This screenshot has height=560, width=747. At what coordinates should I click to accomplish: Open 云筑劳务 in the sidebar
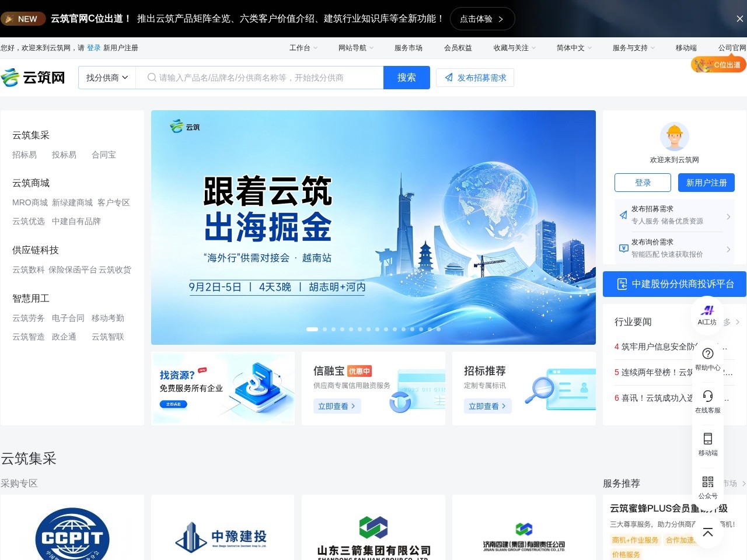pyautogui.click(x=29, y=318)
